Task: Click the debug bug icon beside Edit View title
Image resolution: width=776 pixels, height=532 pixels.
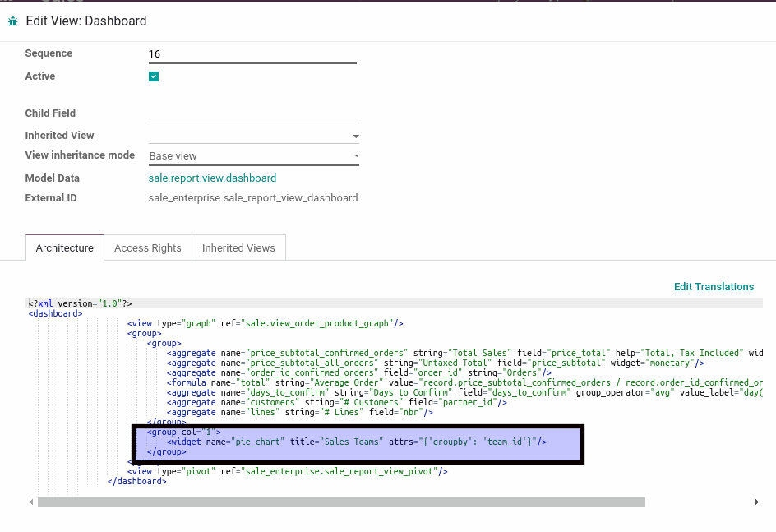Action: [12, 20]
